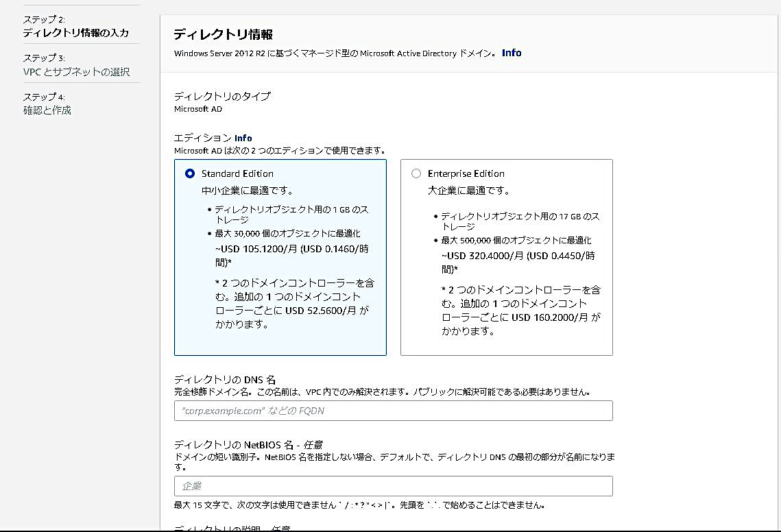Click the USD 52.5600/月 domain controller note
Viewport: 781px width, 532px height.
[295, 303]
